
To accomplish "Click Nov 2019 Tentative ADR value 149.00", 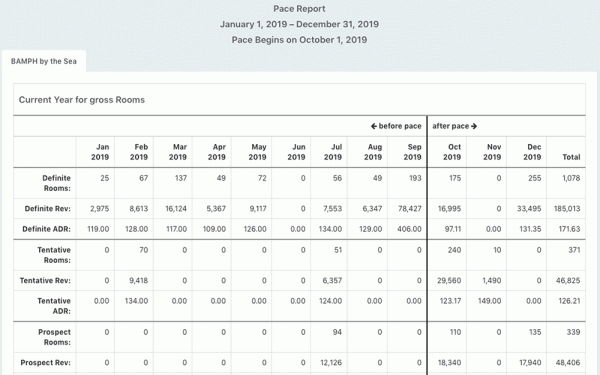I will 489,301.
